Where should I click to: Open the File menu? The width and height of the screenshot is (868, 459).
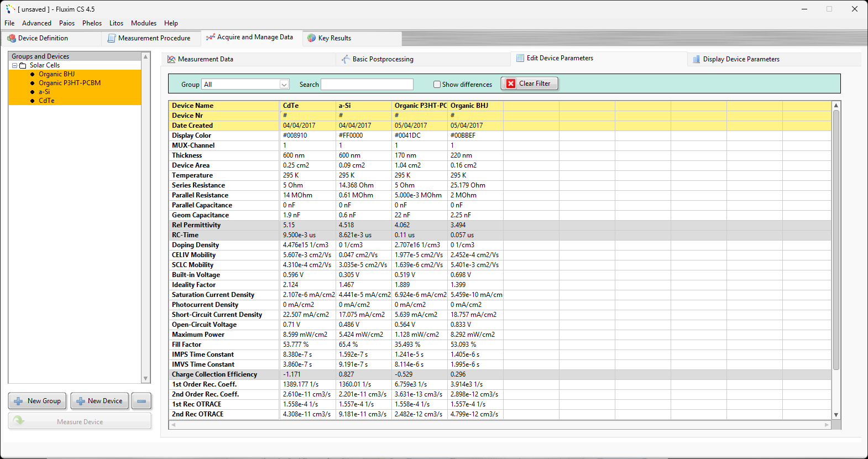(x=9, y=23)
